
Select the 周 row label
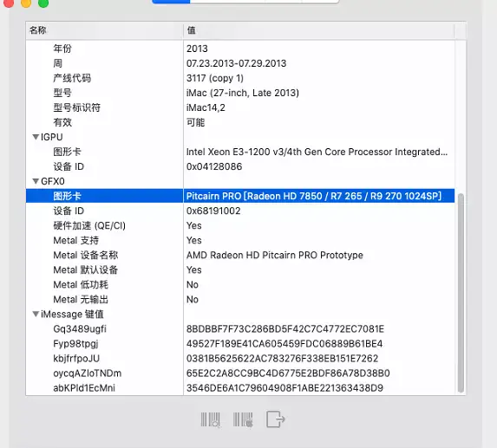coord(58,63)
